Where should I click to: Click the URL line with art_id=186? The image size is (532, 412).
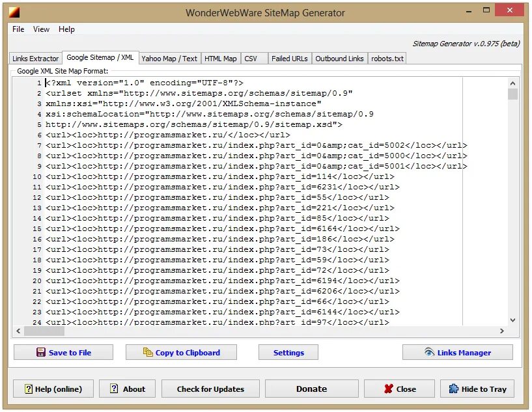(x=220, y=239)
